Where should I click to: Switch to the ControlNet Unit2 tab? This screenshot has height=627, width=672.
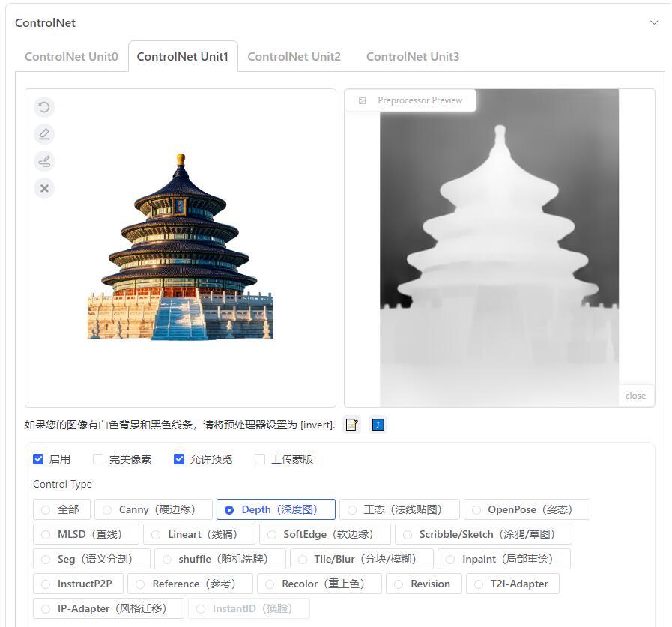click(x=294, y=56)
